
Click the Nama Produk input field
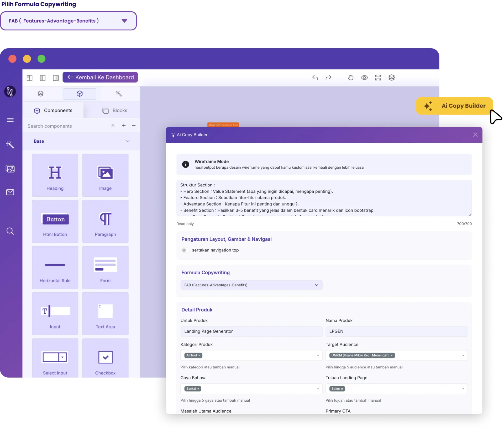pyautogui.click(x=396, y=331)
